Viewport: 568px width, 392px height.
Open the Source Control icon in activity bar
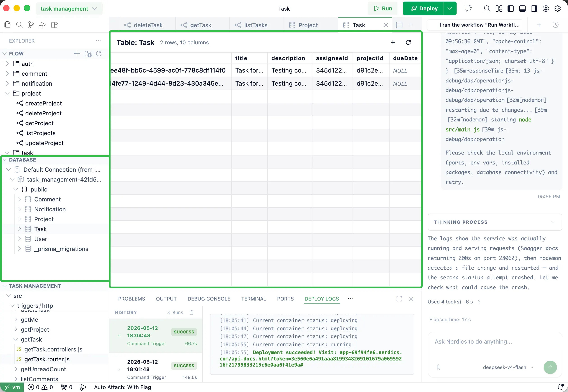pos(31,25)
